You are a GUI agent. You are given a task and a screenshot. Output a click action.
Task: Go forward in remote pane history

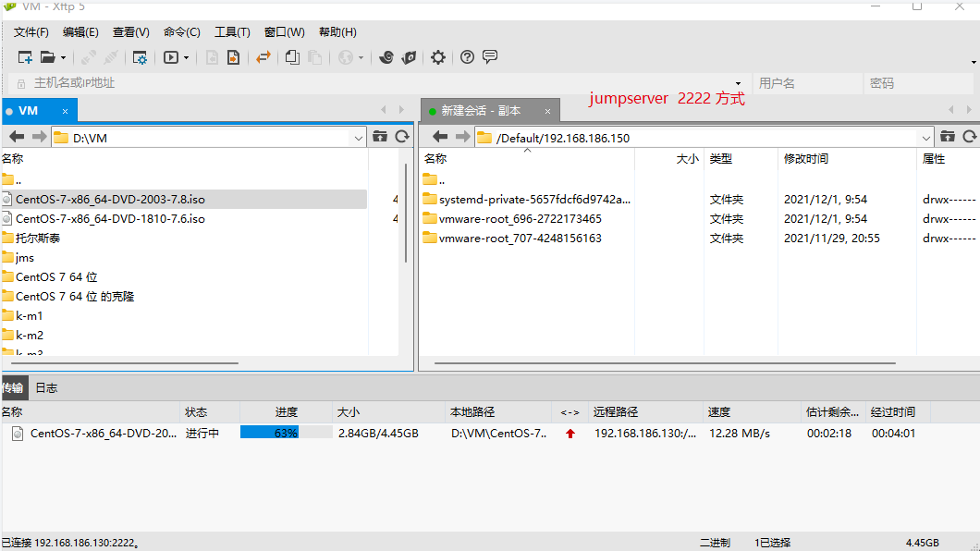click(x=462, y=137)
